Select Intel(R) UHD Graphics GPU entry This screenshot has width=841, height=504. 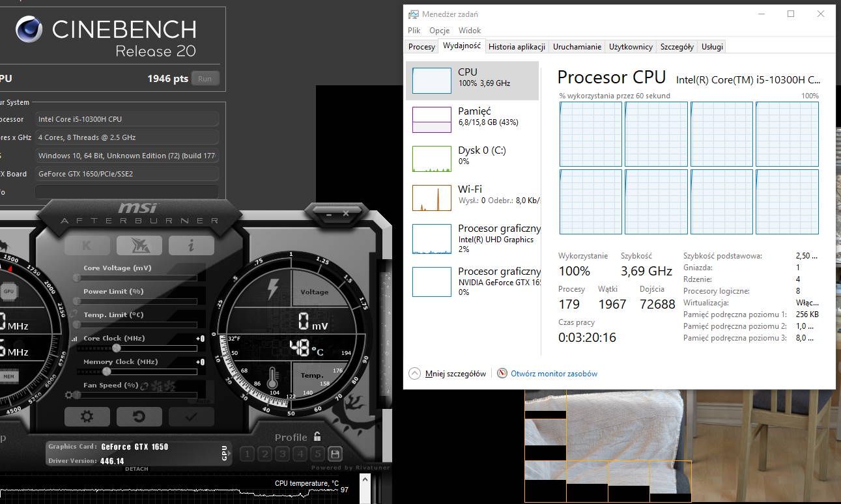click(472, 239)
